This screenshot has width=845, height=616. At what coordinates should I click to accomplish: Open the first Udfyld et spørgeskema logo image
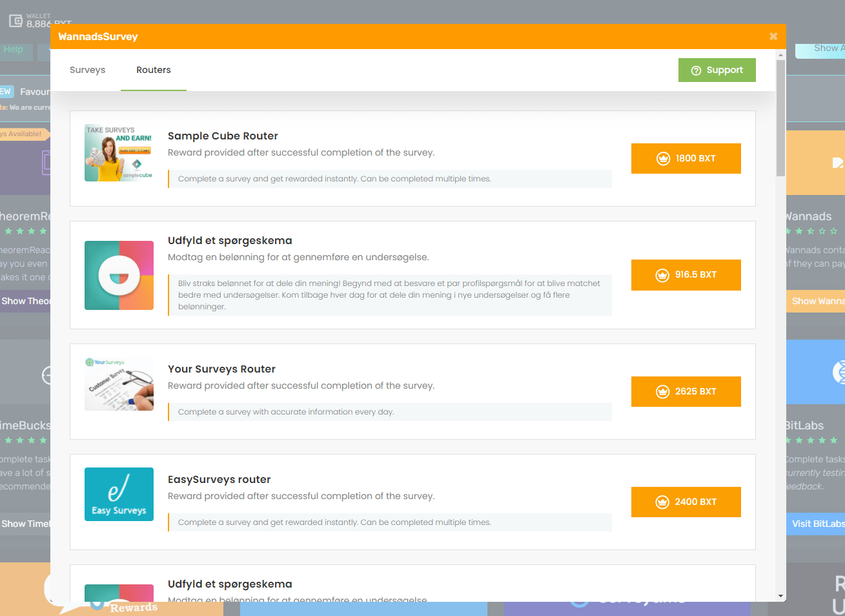click(x=119, y=276)
